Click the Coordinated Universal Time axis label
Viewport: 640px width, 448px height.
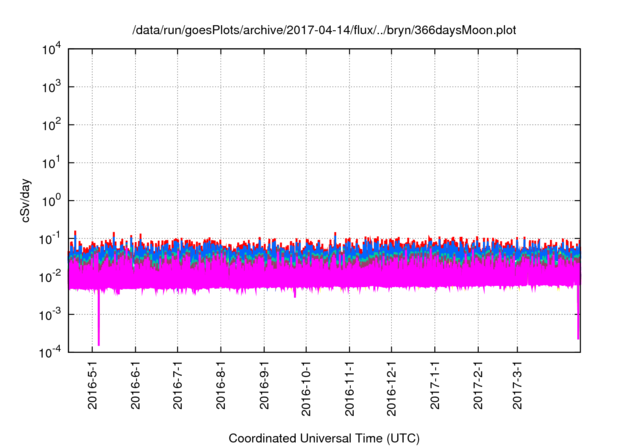(x=325, y=438)
